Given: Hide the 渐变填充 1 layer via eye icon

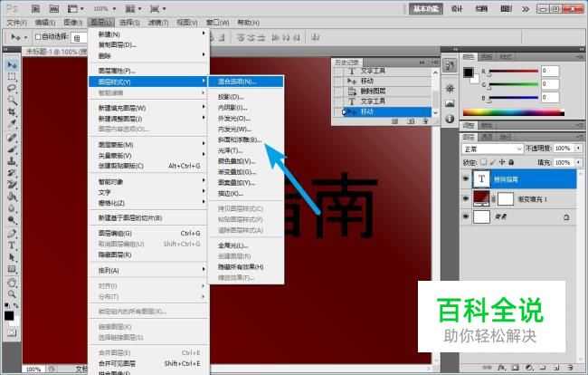Looking at the screenshot, I should pos(466,198).
